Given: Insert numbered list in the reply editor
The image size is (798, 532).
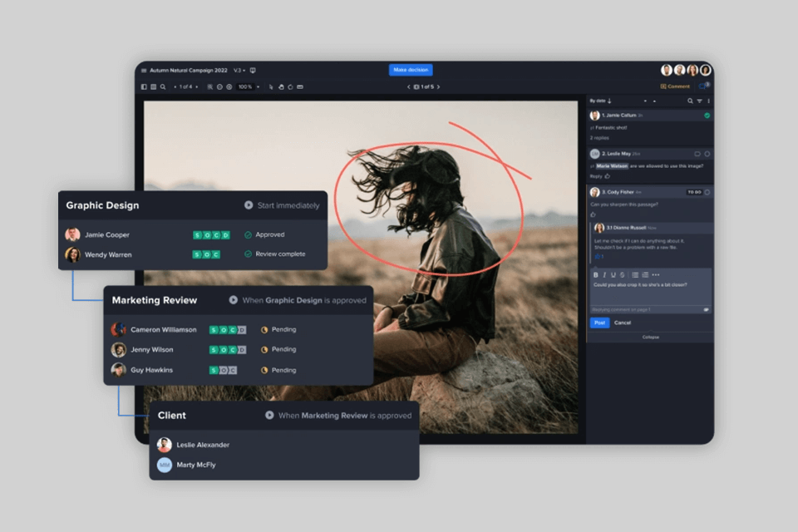Looking at the screenshot, I should pyautogui.click(x=645, y=275).
